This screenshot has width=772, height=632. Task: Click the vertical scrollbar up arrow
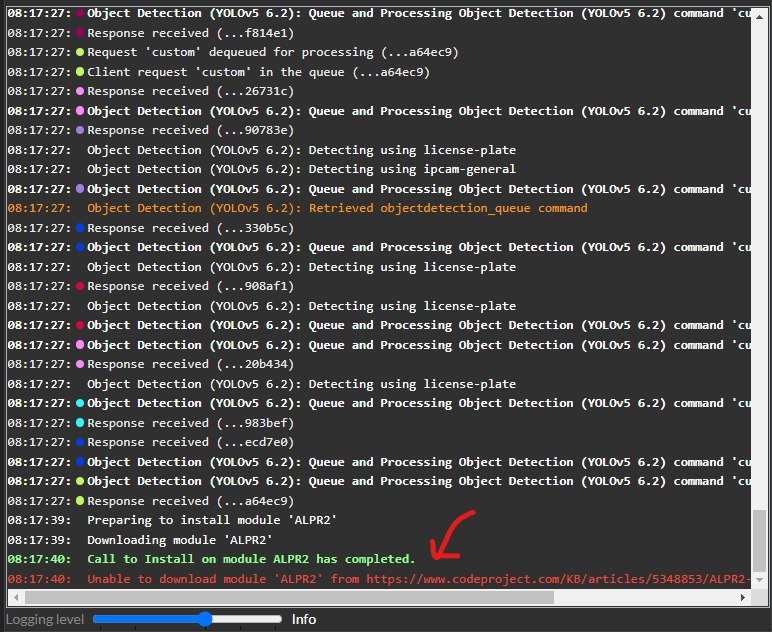pyautogui.click(x=760, y=16)
